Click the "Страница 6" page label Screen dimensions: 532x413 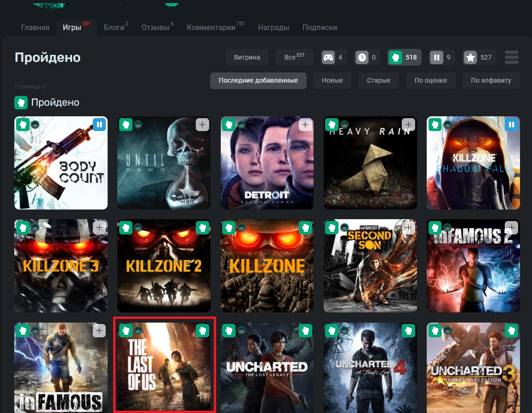click(x=30, y=87)
